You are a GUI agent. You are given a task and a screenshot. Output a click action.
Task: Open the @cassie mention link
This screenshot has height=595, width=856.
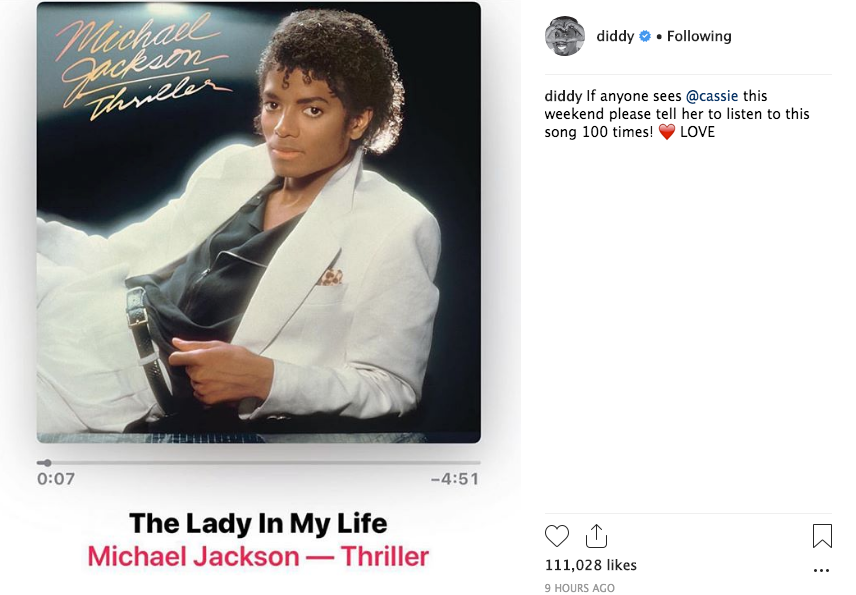711,96
